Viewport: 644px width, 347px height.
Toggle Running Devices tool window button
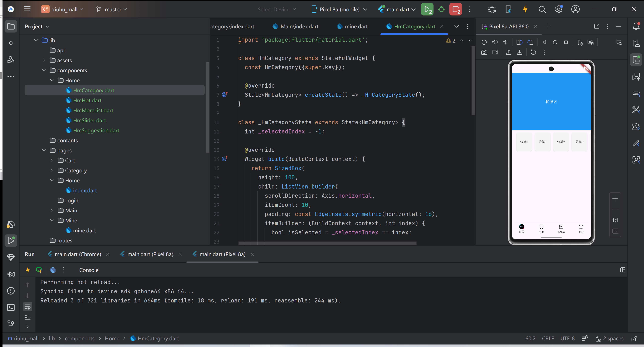click(x=636, y=60)
